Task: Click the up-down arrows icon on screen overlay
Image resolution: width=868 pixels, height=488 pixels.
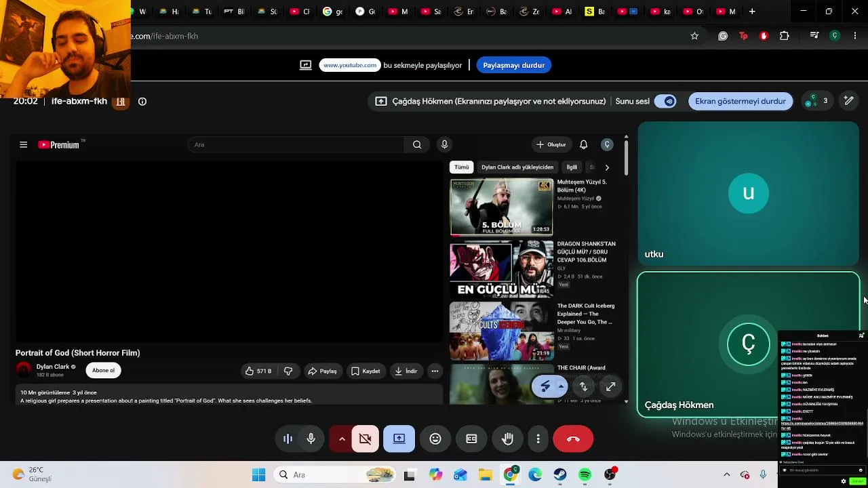Action: click(x=583, y=386)
